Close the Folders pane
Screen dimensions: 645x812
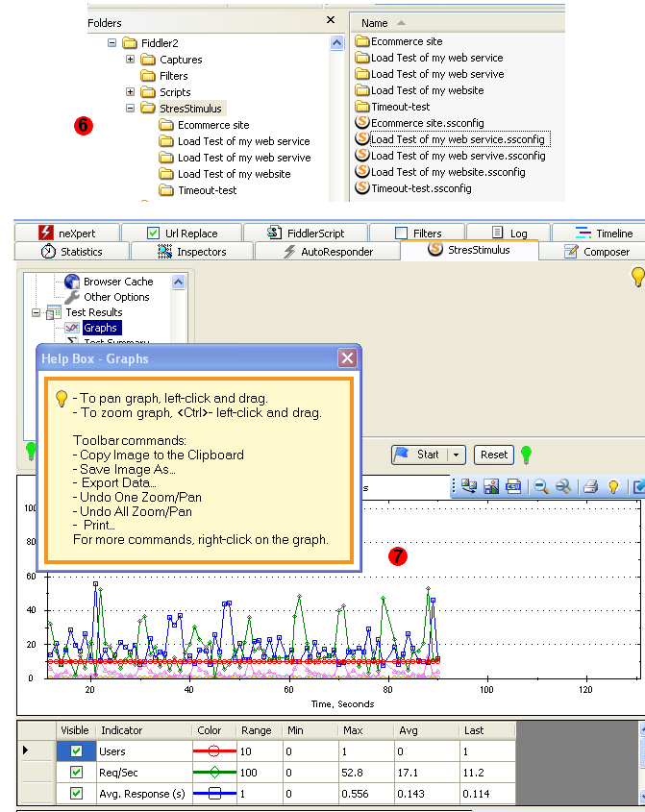coord(331,20)
